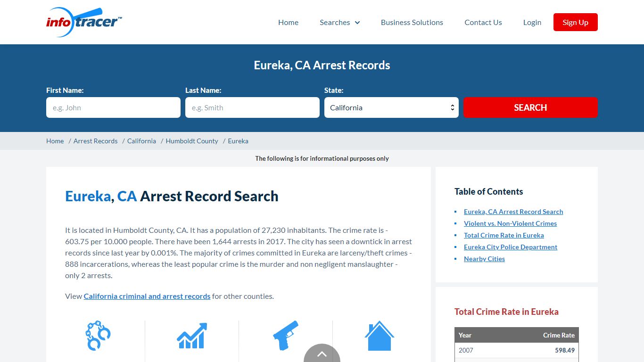Expand the Searches dropdown menu
This screenshot has height=362, width=644.
339,22
